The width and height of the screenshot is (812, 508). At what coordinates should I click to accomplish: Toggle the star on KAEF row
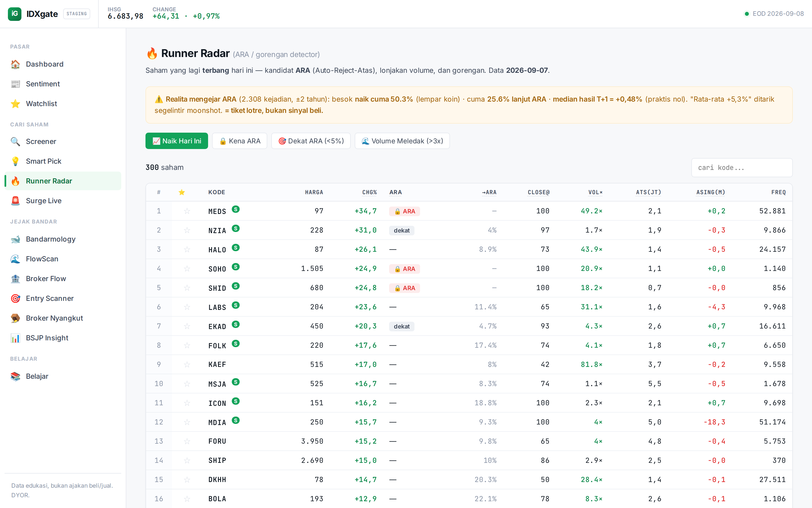(x=187, y=365)
